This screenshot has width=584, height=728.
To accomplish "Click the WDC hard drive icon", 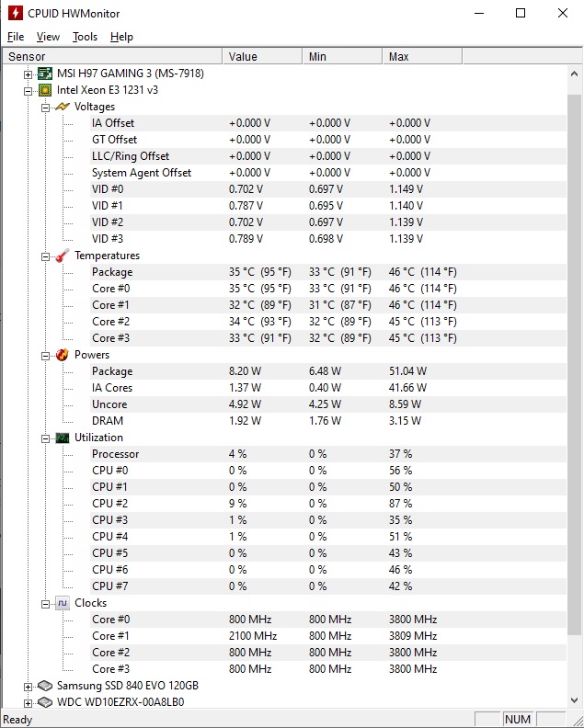I will pos(45,702).
